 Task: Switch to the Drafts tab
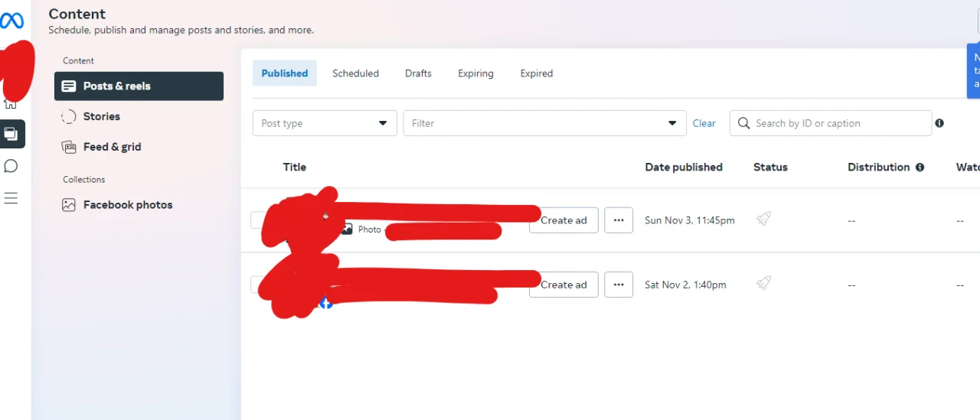point(418,73)
